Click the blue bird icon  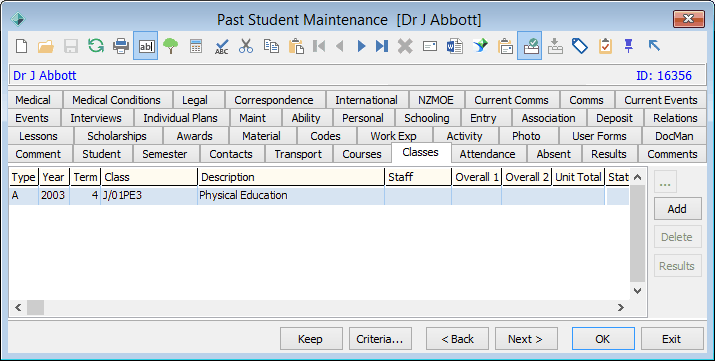click(480, 46)
